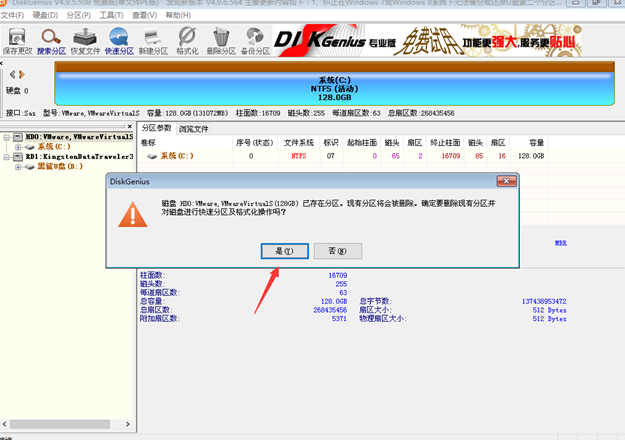This screenshot has height=440, width=625.
Task: Click left arrow of tree panel scrollbar
Action: (4, 424)
